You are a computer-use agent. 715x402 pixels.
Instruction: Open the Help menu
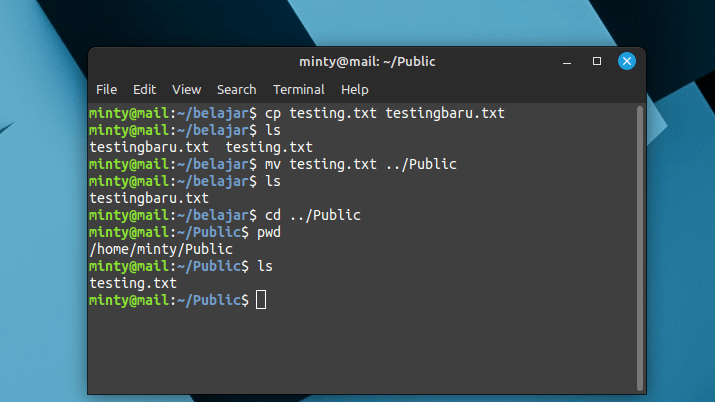(x=354, y=90)
